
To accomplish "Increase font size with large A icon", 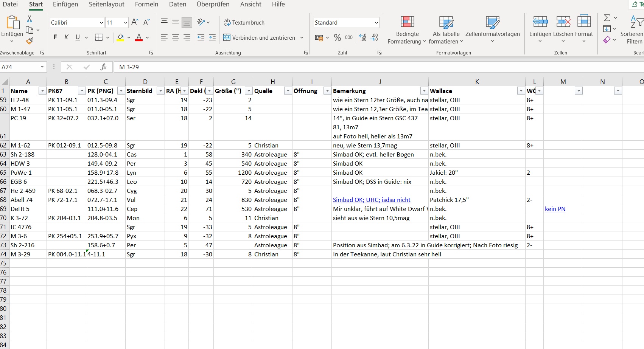I will pyautogui.click(x=135, y=22).
